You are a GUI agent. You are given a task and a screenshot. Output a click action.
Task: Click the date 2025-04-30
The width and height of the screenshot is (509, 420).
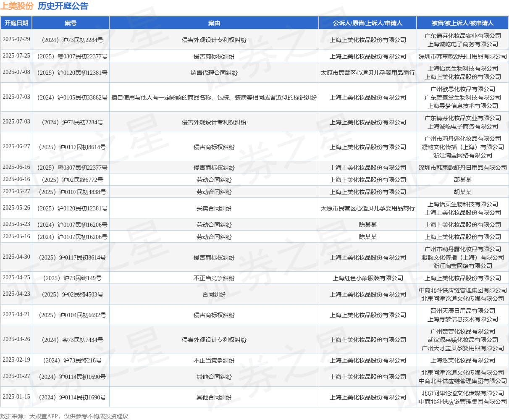coord(16,257)
